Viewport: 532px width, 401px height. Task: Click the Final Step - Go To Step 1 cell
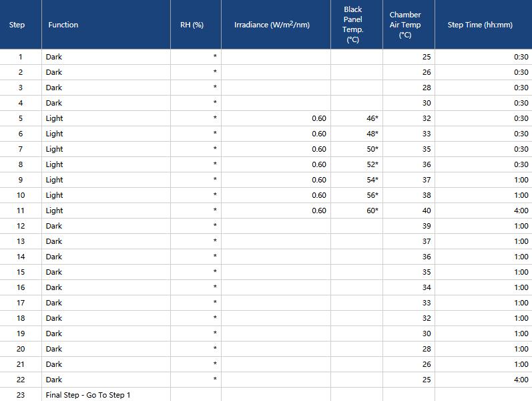(x=88, y=395)
